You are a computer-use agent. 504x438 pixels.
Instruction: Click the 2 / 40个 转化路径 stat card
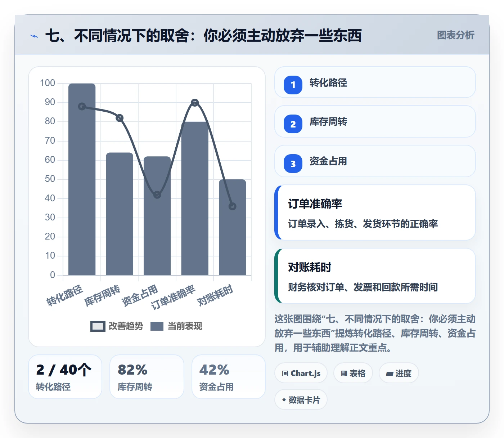(x=65, y=377)
